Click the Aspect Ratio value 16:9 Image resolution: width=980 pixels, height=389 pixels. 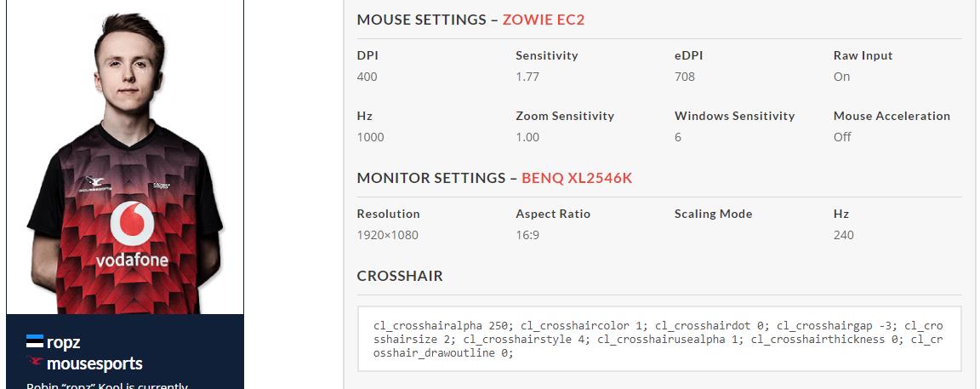(527, 235)
